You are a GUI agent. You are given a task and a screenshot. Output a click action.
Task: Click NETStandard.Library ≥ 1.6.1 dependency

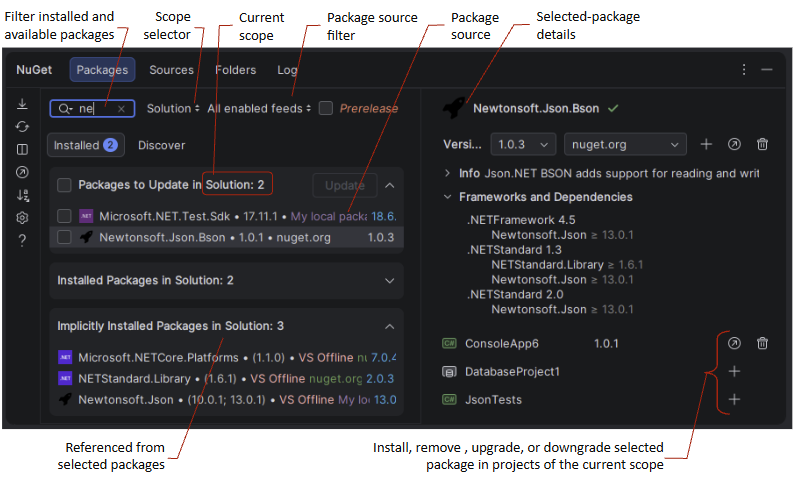coord(567,265)
